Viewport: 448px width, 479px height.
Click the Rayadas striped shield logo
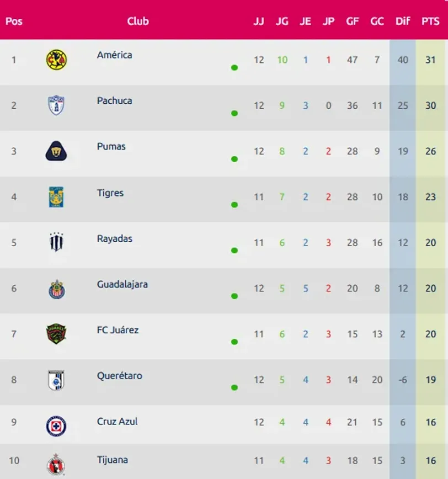pyautogui.click(x=56, y=243)
